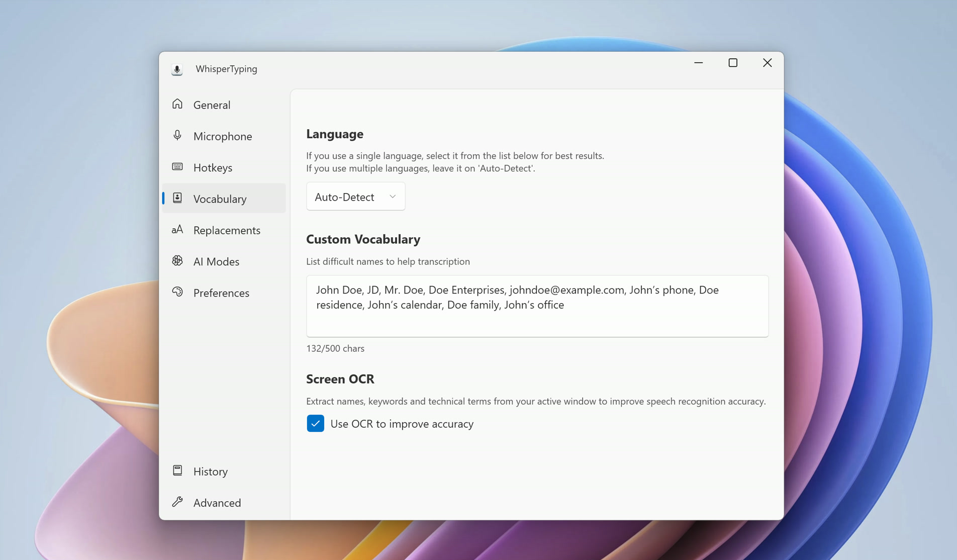Open the Advanced settings page

(217, 503)
